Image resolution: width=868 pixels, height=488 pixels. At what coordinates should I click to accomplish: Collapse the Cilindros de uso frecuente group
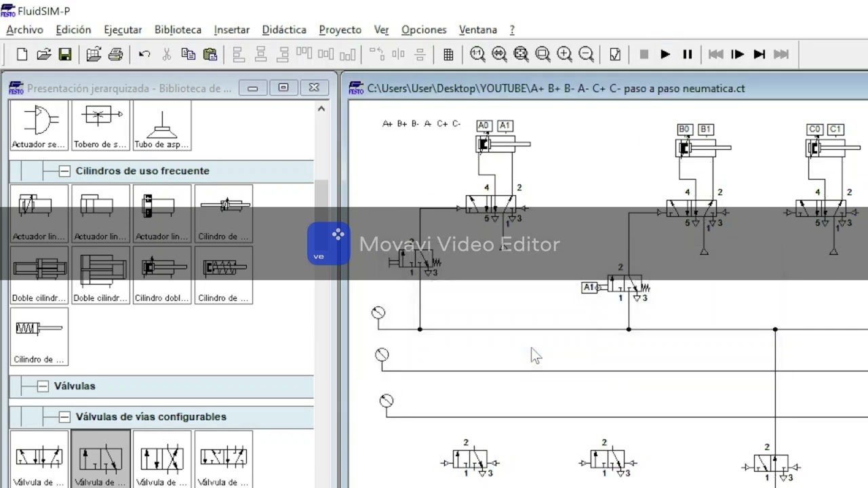pyautogui.click(x=64, y=171)
